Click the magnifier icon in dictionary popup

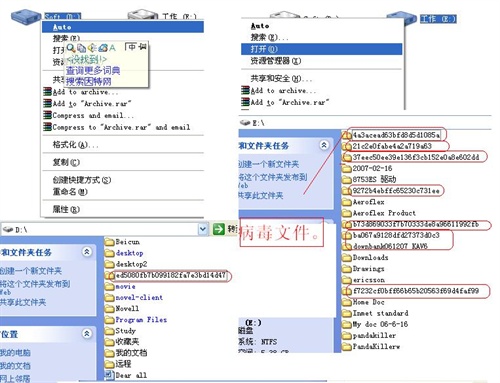(x=71, y=48)
